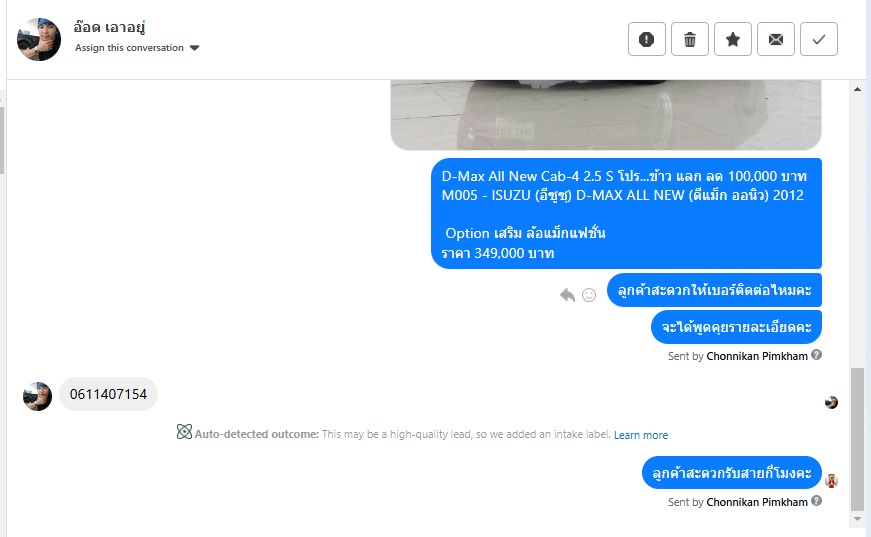The image size is (871, 537).
Task: Click the scrollbar up arrow
Action: coord(857,89)
